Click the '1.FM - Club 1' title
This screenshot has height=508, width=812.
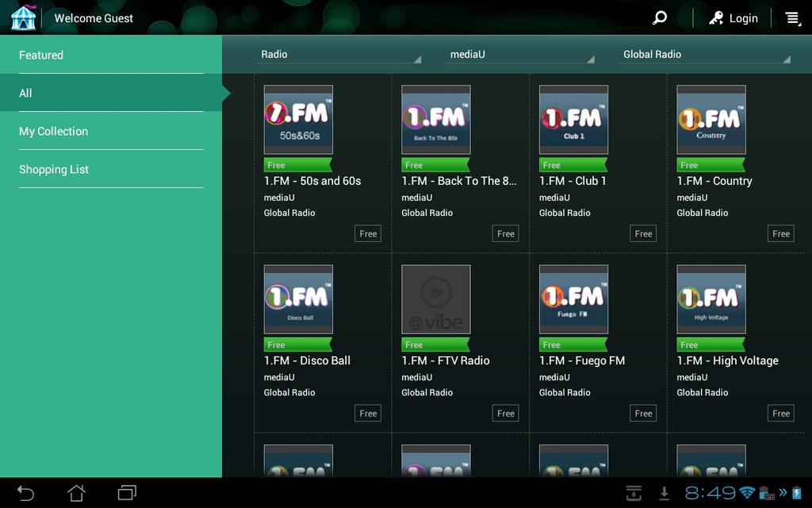tap(573, 181)
